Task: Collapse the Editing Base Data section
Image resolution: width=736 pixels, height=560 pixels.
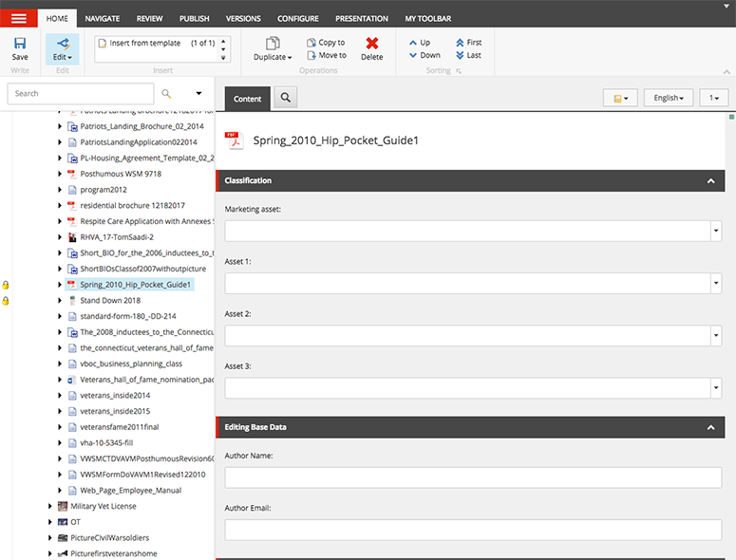Action: point(709,427)
